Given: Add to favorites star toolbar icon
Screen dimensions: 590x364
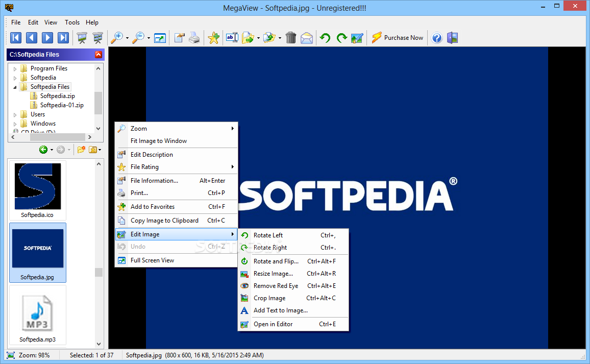Looking at the screenshot, I should [214, 38].
